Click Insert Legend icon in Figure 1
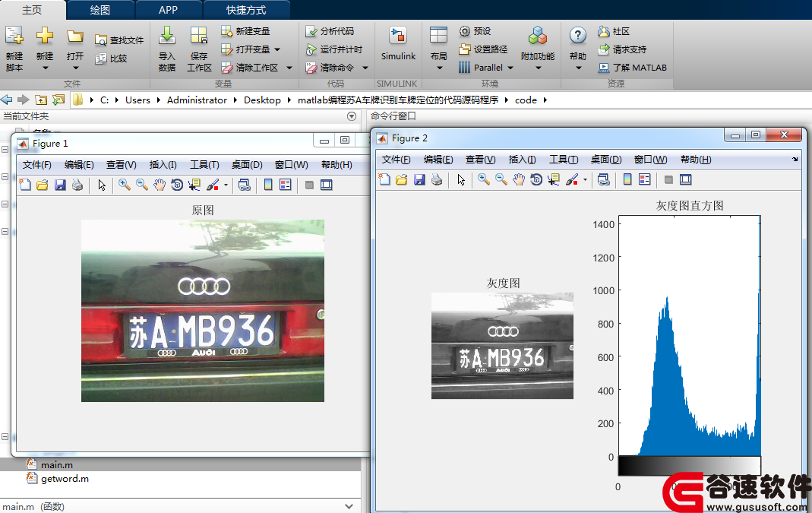The height and width of the screenshot is (513, 812). (x=286, y=185)
